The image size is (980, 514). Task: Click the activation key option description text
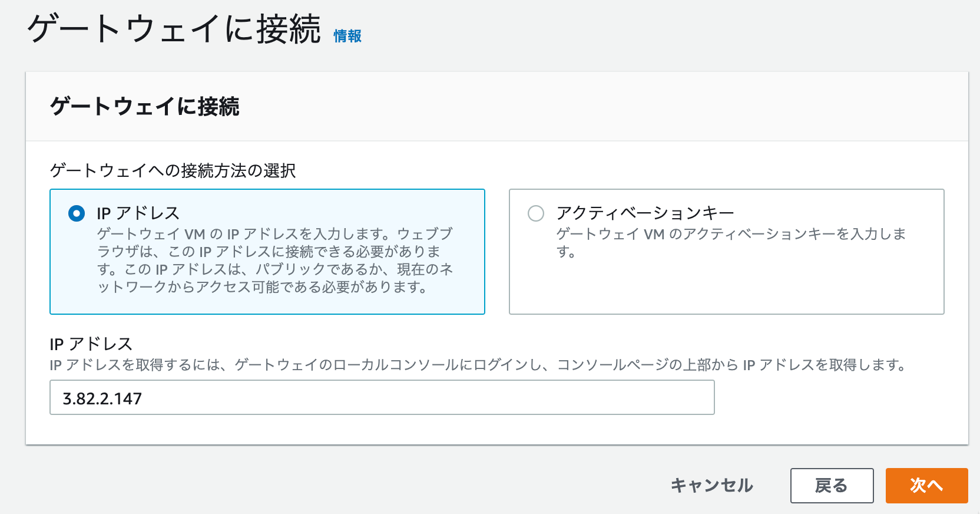(x=731, y=243)
